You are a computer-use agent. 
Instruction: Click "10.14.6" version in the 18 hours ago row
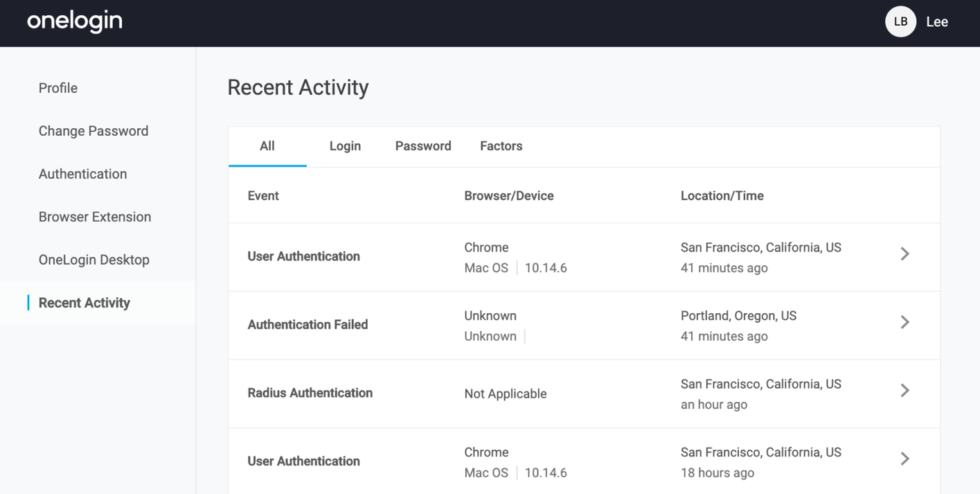coord(546,473)
